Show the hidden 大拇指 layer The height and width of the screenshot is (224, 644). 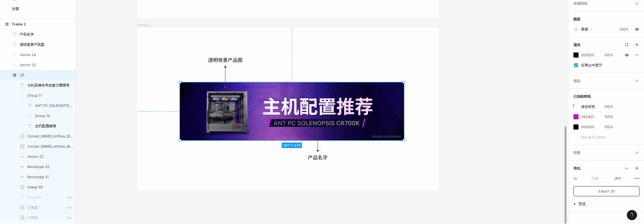(x=69, y=218)
